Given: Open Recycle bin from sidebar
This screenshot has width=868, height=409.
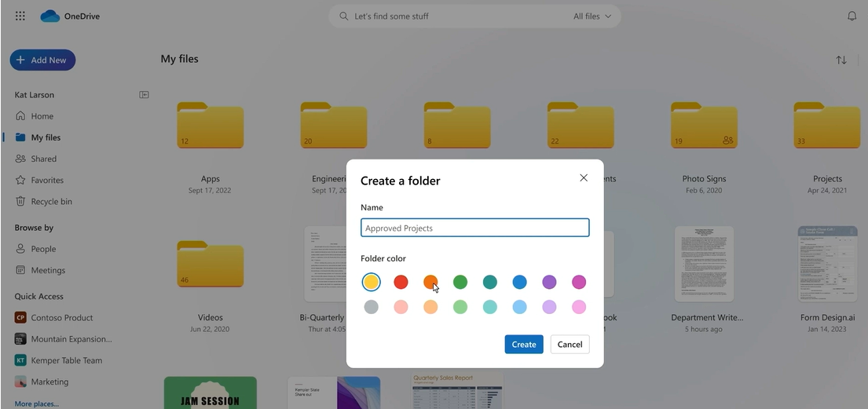Looking at the screenshot, I should pyautogui.click(x=51, y=201).
